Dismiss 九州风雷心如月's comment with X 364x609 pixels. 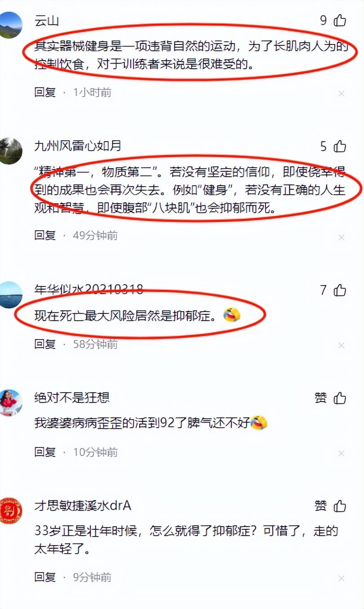click(341, 237)
